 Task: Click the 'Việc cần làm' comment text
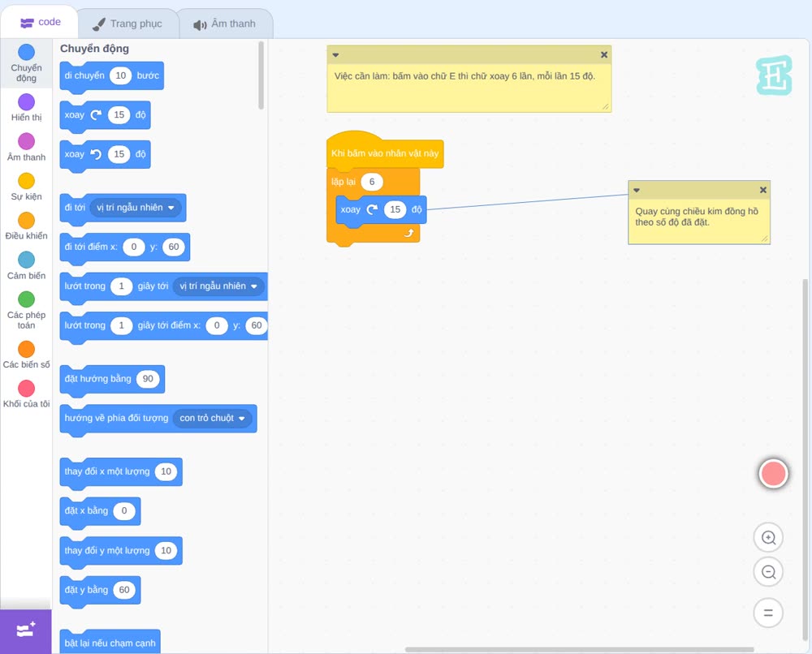[x=464, y=76]
